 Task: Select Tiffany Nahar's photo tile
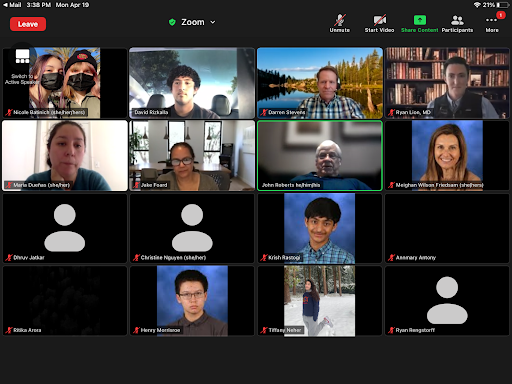point(320,301)
